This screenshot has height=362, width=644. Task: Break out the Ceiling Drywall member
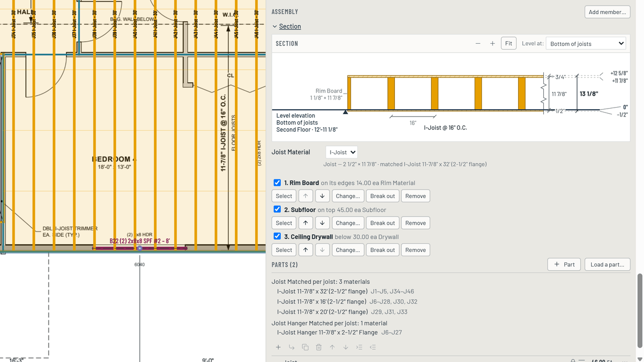(x=383, y=250)
